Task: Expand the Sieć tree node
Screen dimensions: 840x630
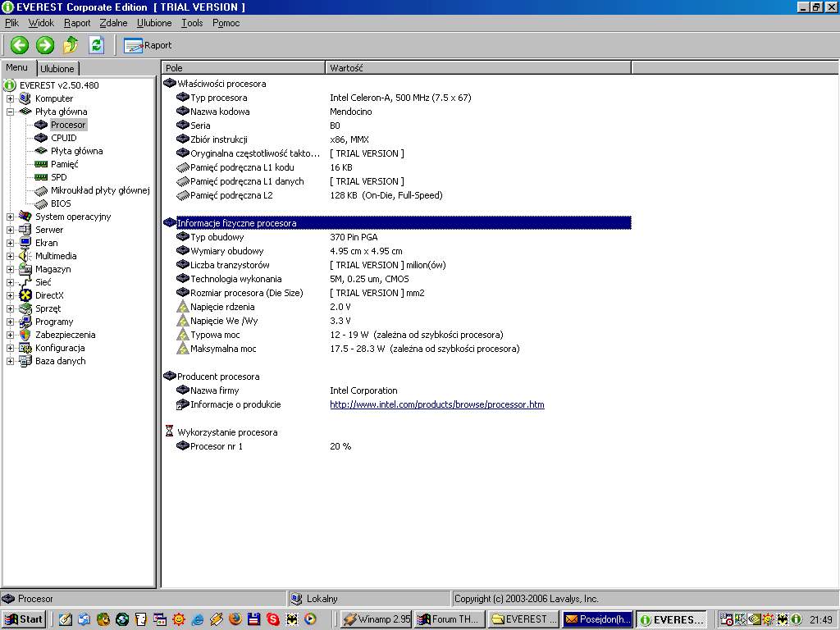Action: coord(10,282)
